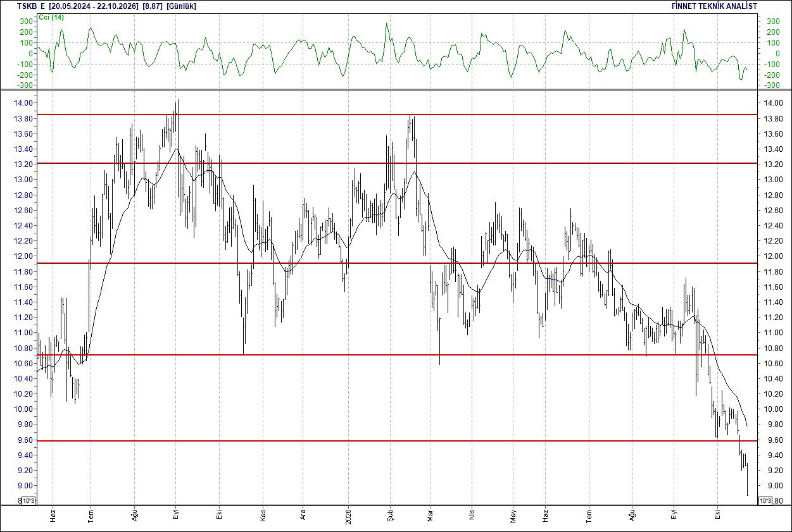The width and height of the screenshot is (792, 532).
Task: Click the 10^3 scale box on the right axis
Action: click(x=764, y=501)
